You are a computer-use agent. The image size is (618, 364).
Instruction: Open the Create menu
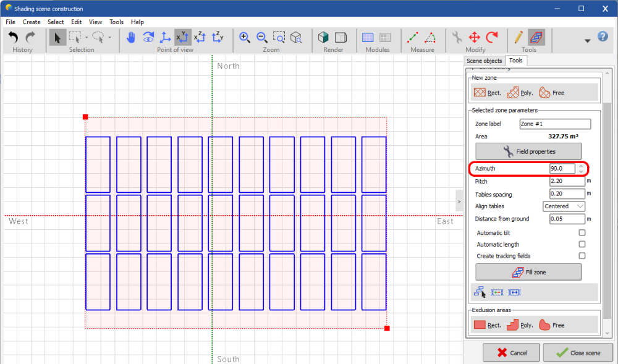32,22
